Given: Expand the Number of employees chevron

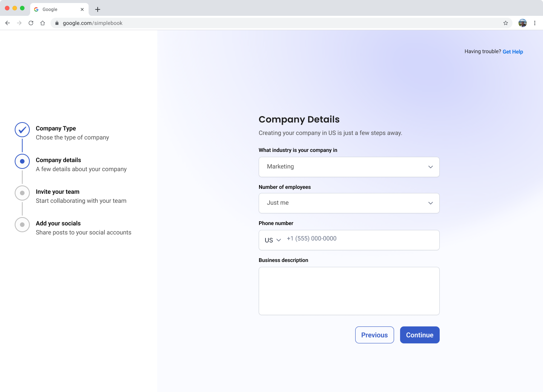Looking at the screenshot, I should point(431,203).
